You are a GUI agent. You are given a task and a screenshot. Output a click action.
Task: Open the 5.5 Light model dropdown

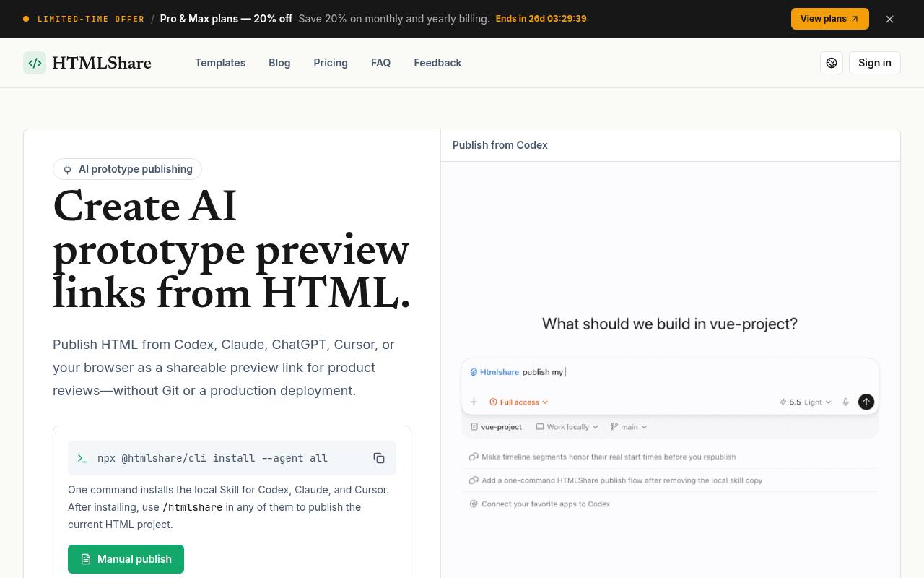(805, 402)
